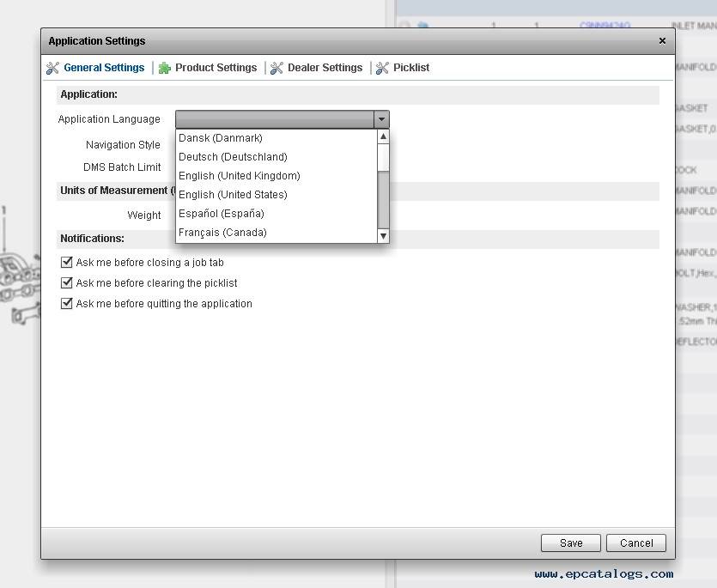This screenshot has height=588, width=717.
Task: Pick Deutsch (Deutschland) in the language list
Action: pyautogui.click(x=233, y=157)
